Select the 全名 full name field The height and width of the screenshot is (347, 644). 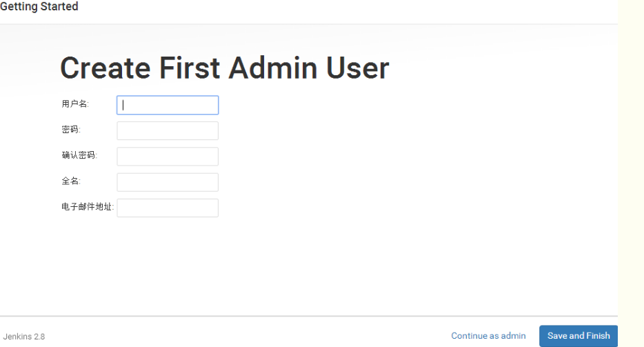(x=168, y=182)
